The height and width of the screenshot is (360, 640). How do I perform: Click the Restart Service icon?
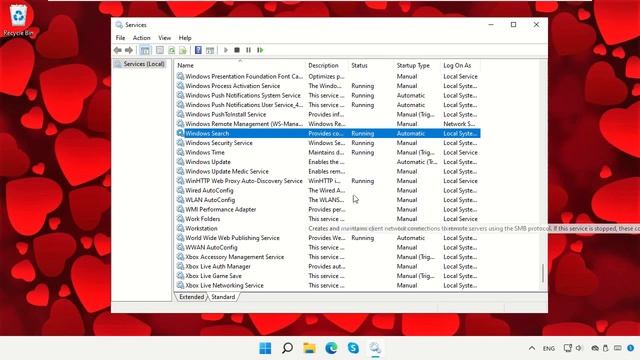point(260,50)
